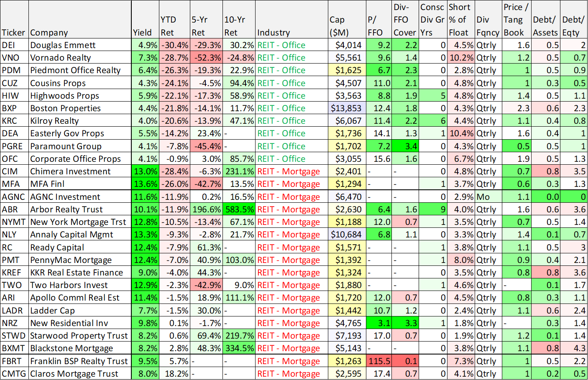Click Franklin BSP Realty Trust P/FFO 115.5
The width and height of the screenshot is (588, 380).
379,361
